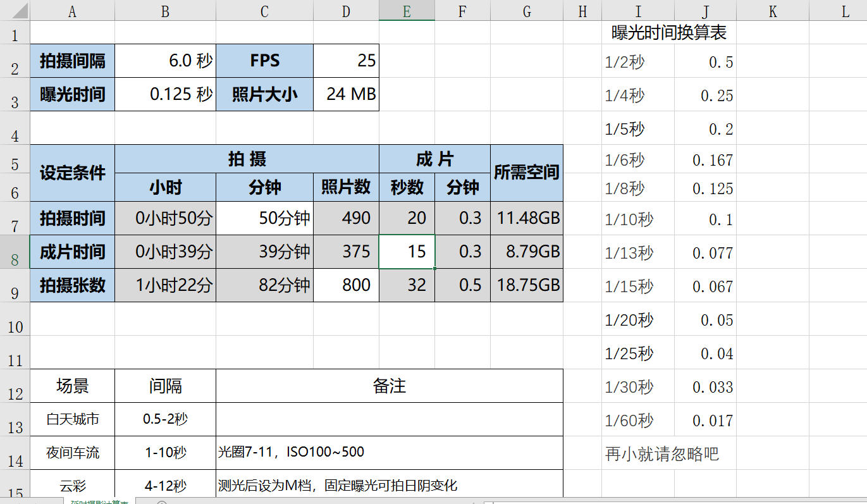Click the 白天城市 scene cell

(71, 419)
